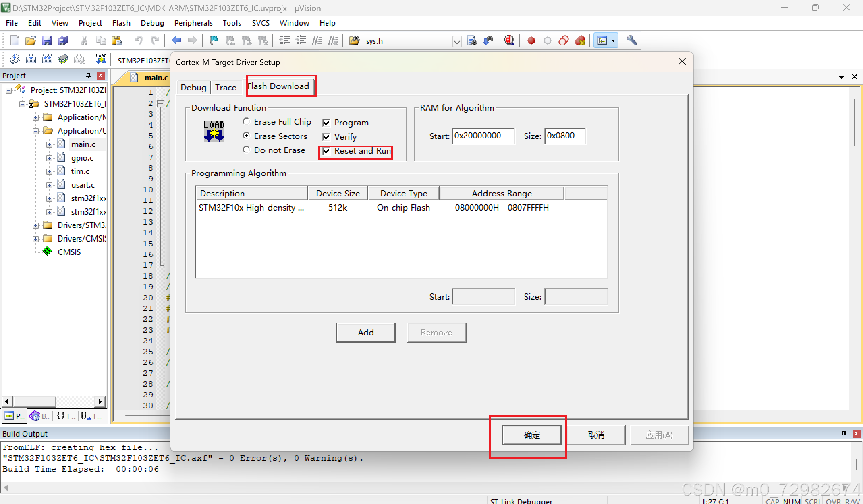
Task: Click the Add algorithm button
Action: tap(365, 332)
